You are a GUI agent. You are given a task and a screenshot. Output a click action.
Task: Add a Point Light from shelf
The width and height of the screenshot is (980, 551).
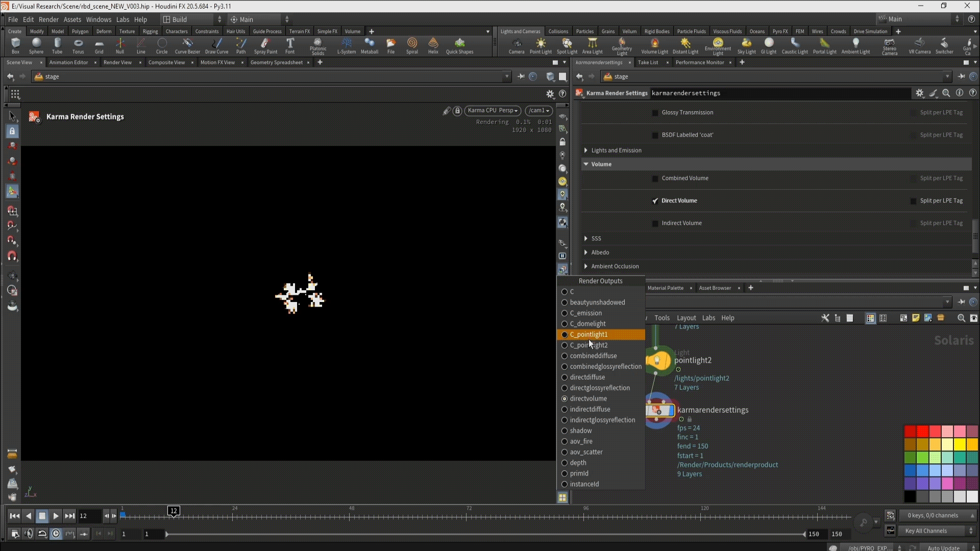coord(541,45)
